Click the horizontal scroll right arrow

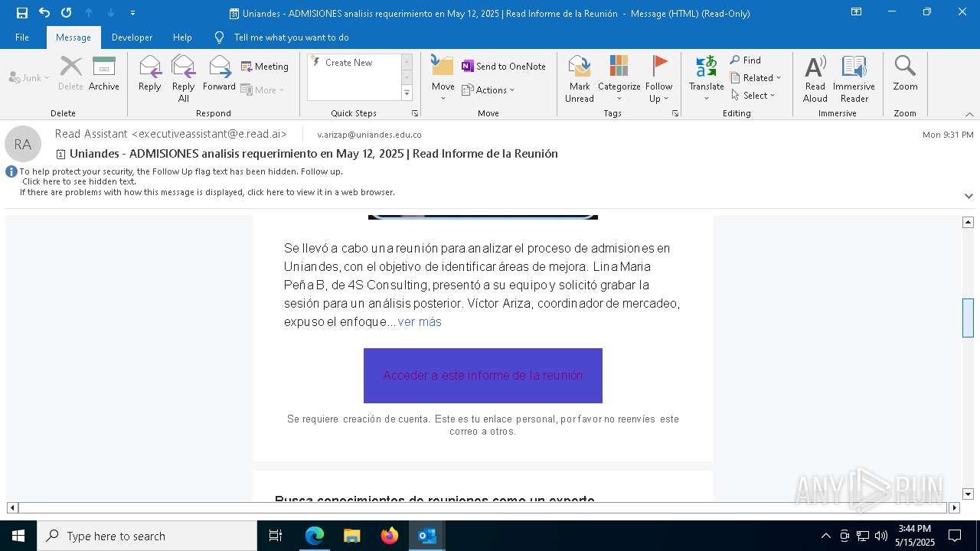[954, 507]
